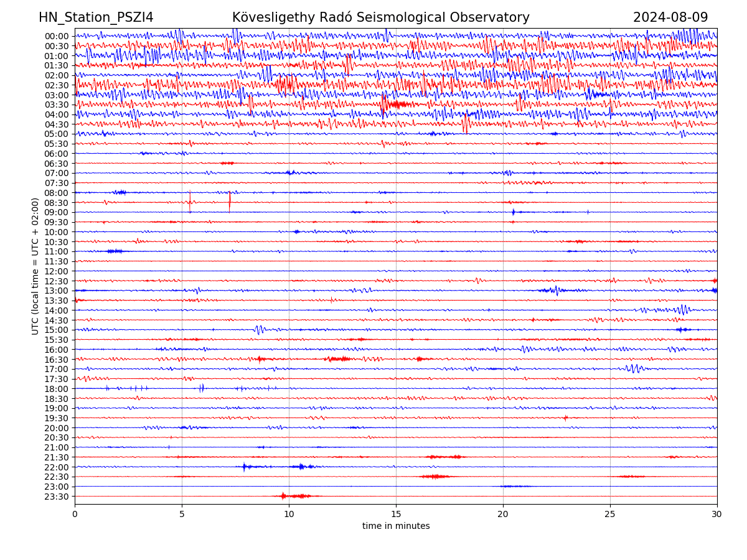The image size is (747, 560).
Task: Click the 08:30 time label
Action: [57, 203]
